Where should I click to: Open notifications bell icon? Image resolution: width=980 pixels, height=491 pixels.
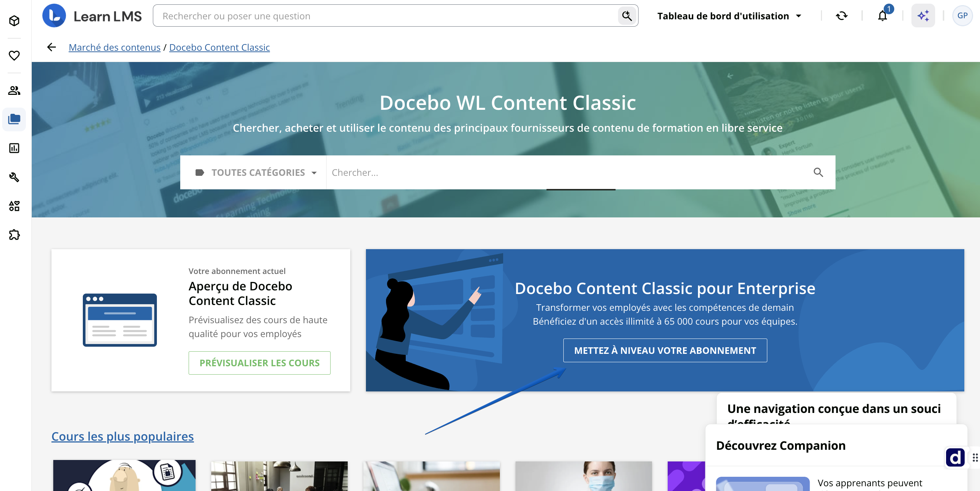point(883,16)
